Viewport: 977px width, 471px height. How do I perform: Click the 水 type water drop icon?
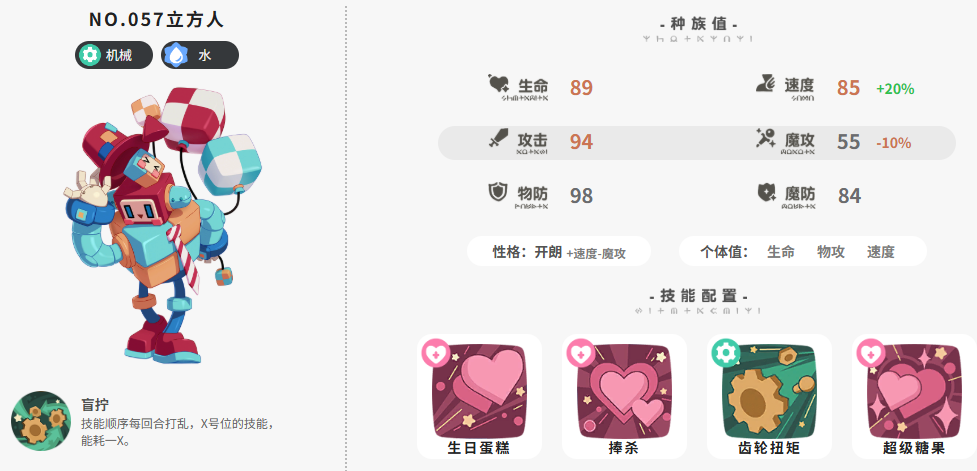pos(176,55)
